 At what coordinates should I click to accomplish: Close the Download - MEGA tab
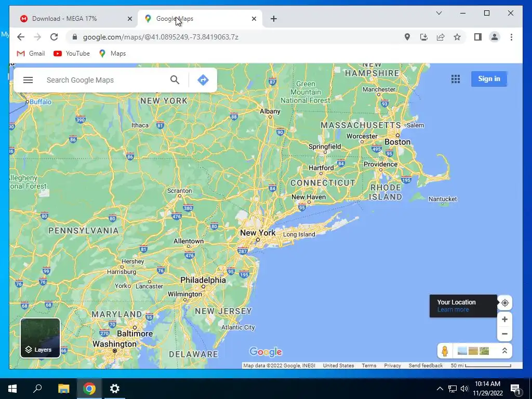[x=129, y=19]
